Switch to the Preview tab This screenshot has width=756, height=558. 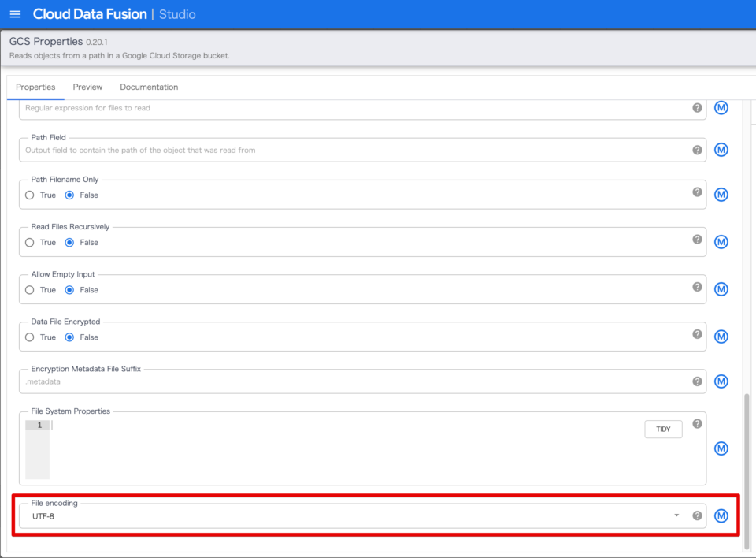pos(87,87)
